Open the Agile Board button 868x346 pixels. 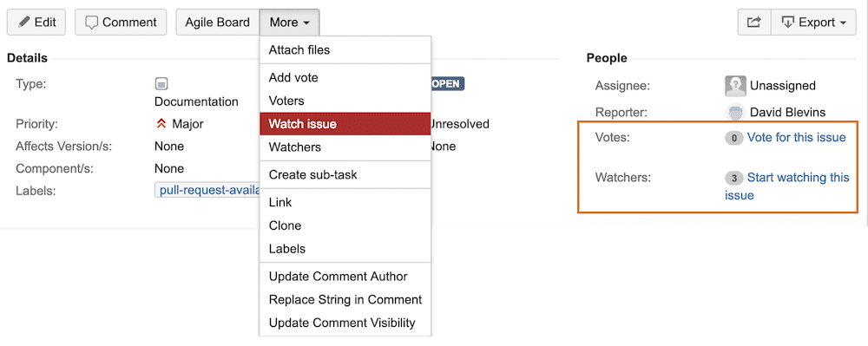pos(218,23)
